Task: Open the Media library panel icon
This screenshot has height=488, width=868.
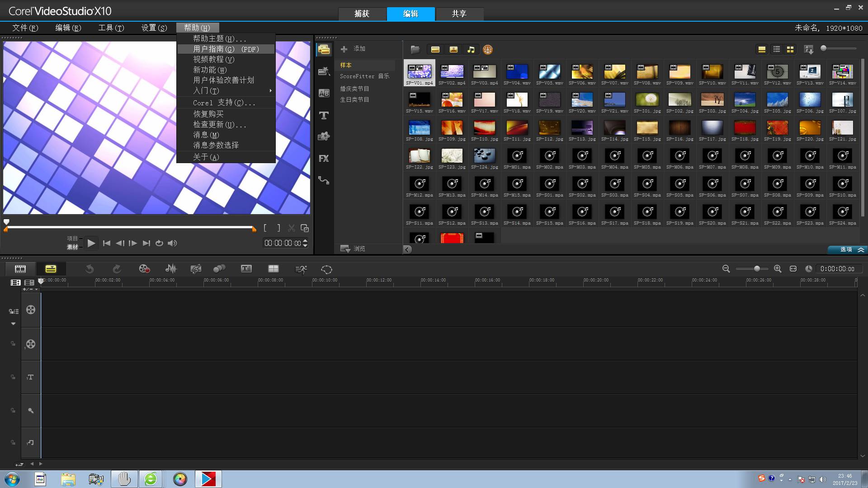Action: tap(324, 50)
